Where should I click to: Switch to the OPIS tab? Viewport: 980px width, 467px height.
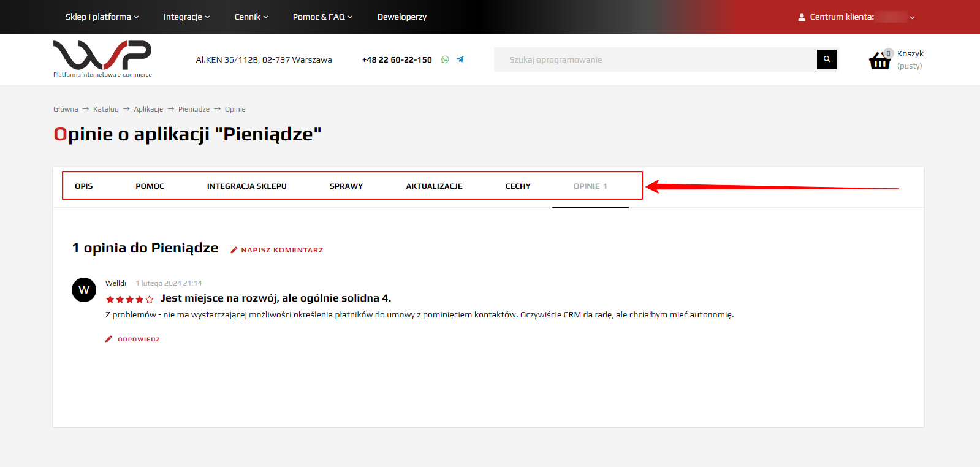(x=84, y=186)
